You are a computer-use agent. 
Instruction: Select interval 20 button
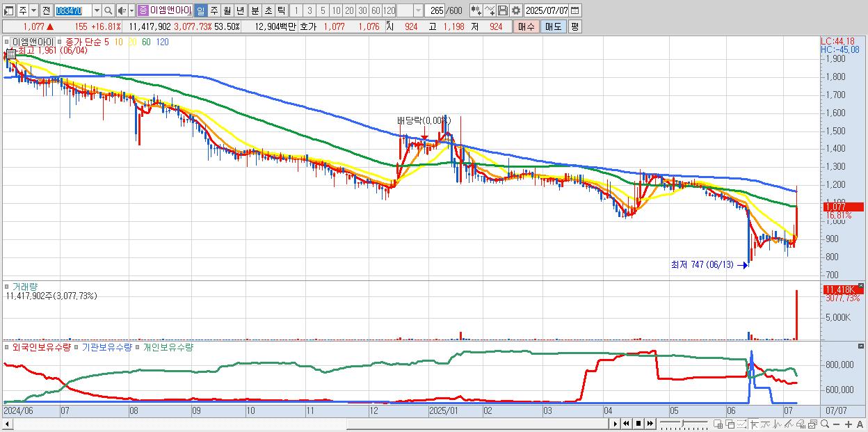tap(349, 10)
